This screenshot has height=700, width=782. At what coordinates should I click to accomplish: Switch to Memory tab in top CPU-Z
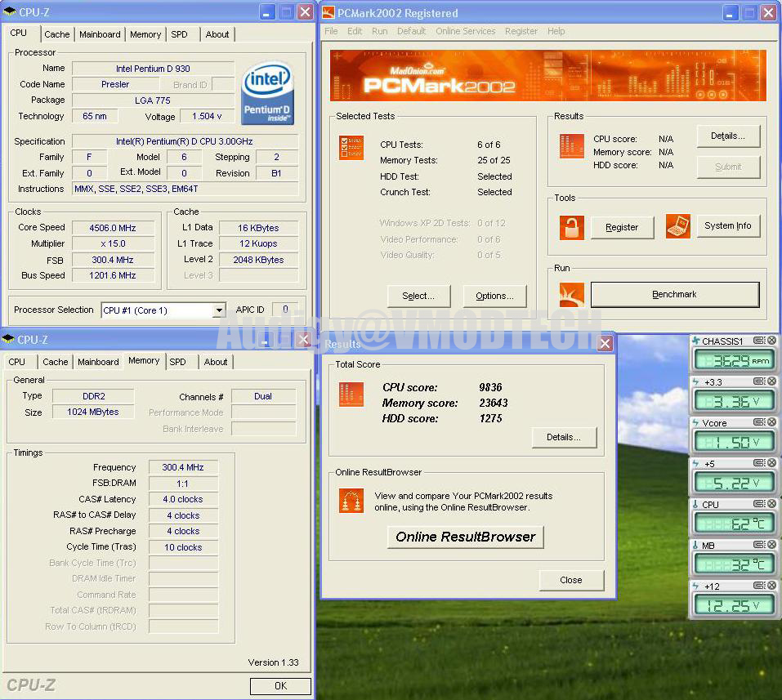[x=145, y=34]
